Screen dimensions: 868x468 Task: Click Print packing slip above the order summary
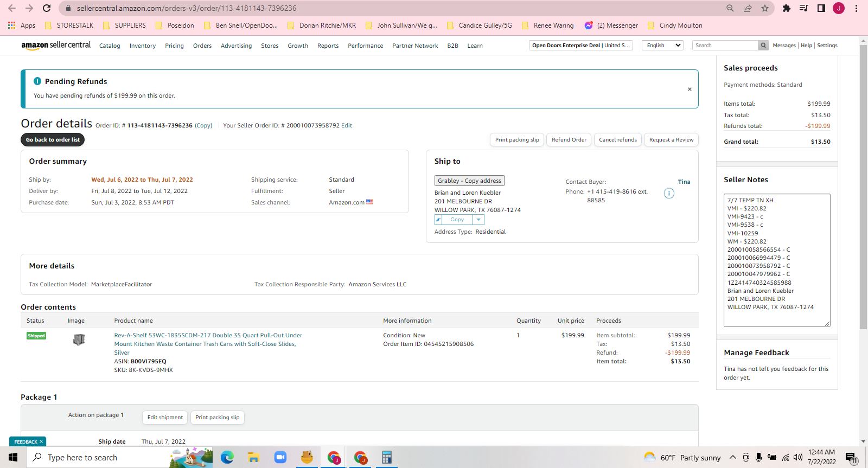coord(517,140)
